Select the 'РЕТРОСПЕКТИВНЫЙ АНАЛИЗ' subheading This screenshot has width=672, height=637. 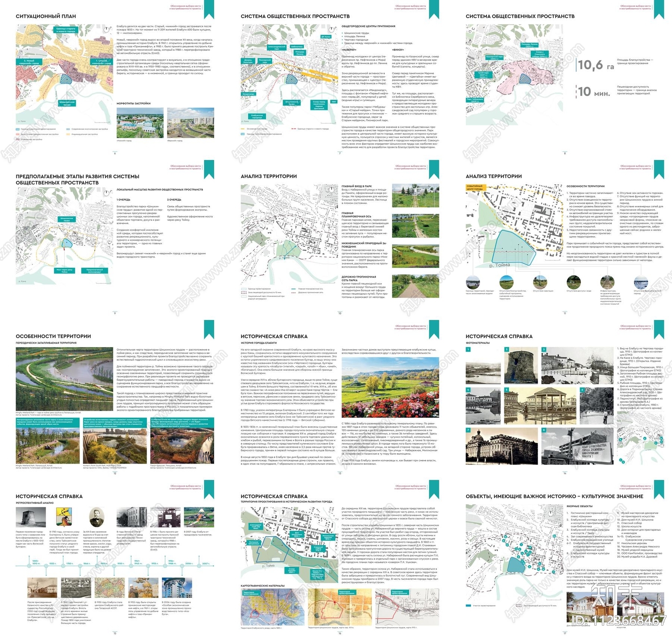tap(34, 503)
